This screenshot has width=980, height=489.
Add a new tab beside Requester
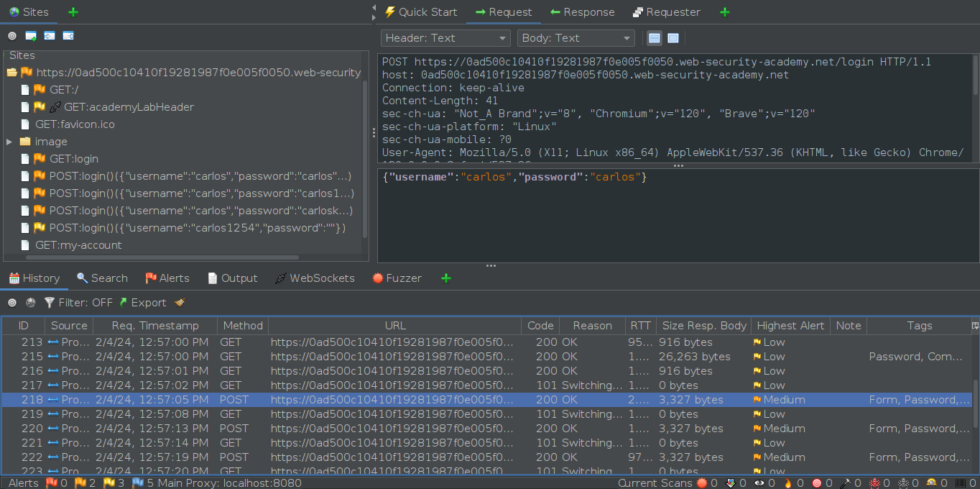(x=724, y=12)
